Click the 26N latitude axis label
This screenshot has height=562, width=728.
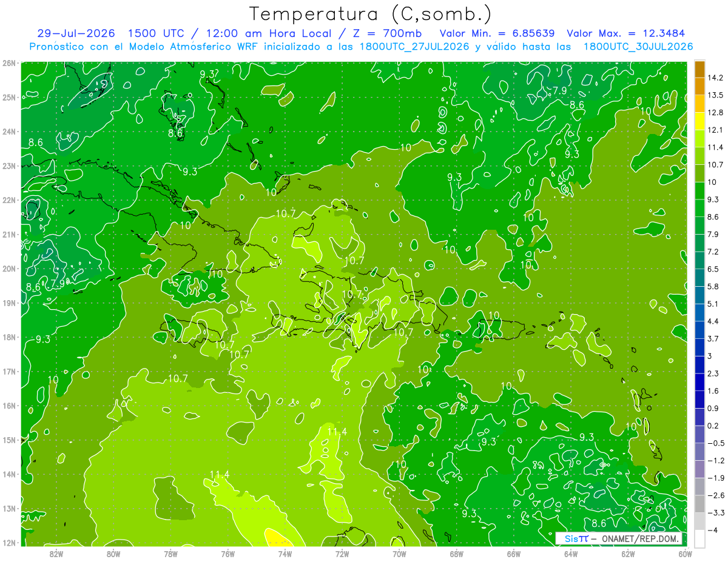click(x=8, y=62)
